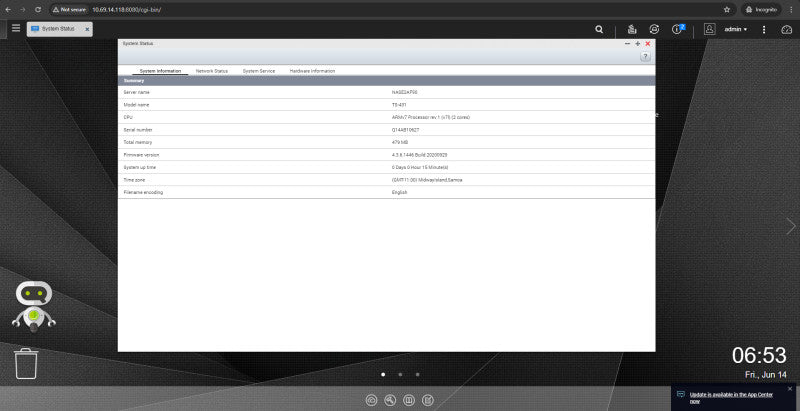Maximize the System Status window
Viewport: 800px width, 411px height.
tap(637, 44)
